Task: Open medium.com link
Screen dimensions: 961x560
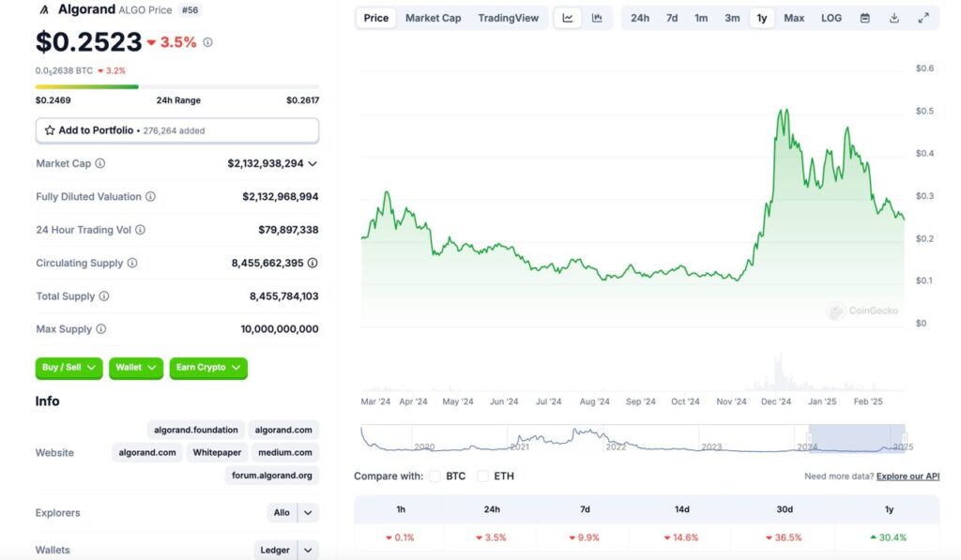Action: [x=285, y=453]
